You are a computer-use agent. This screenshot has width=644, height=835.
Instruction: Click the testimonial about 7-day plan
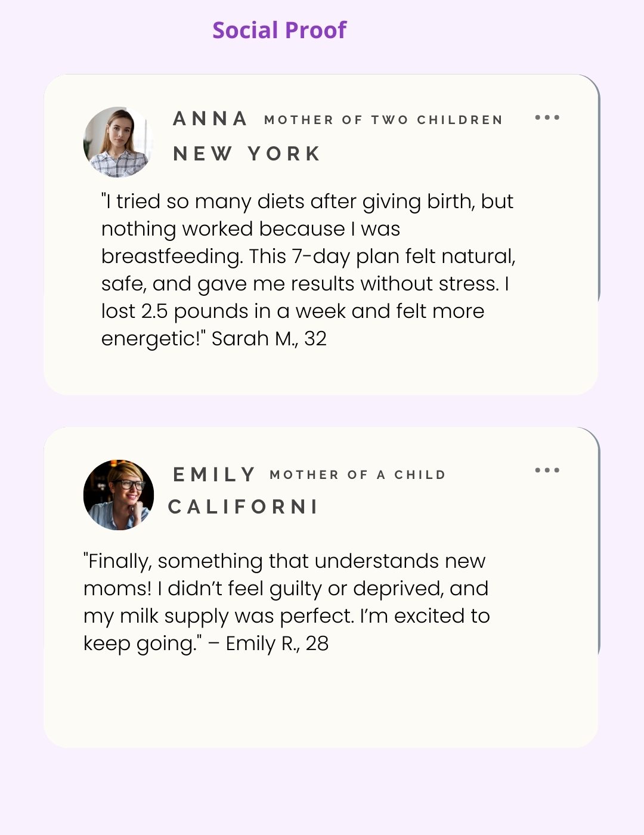(307, 256)
